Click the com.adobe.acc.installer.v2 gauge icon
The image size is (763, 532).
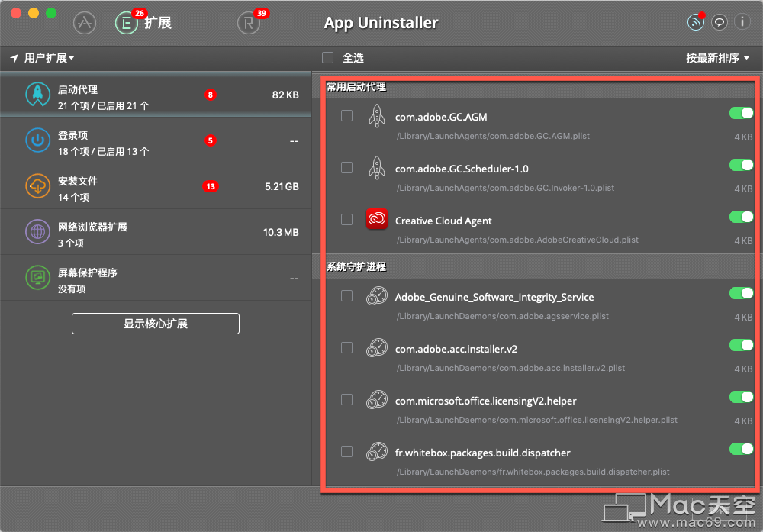(x=377, y=348)
